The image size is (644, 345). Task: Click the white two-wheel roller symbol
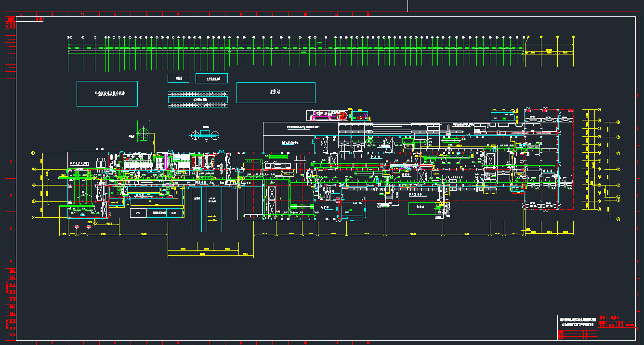click(205, 135)
